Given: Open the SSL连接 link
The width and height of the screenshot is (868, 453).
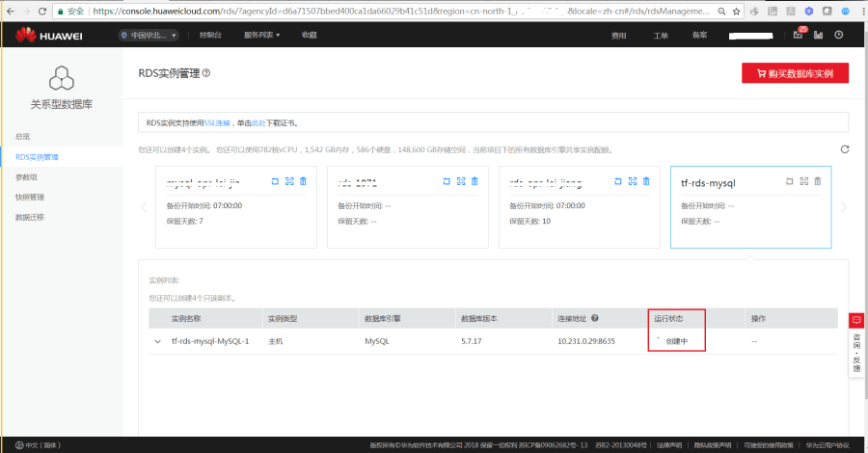Looking at the screenshot, I should pos(217,122).
